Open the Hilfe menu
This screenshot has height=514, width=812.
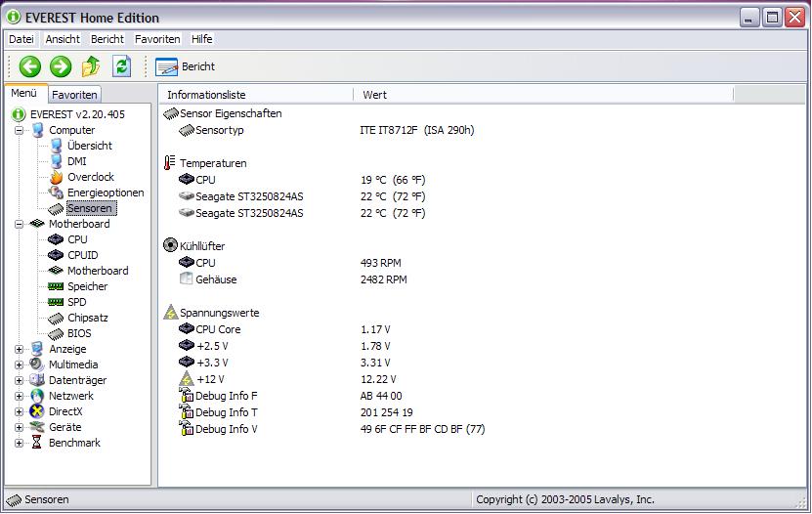coord(202,39)
